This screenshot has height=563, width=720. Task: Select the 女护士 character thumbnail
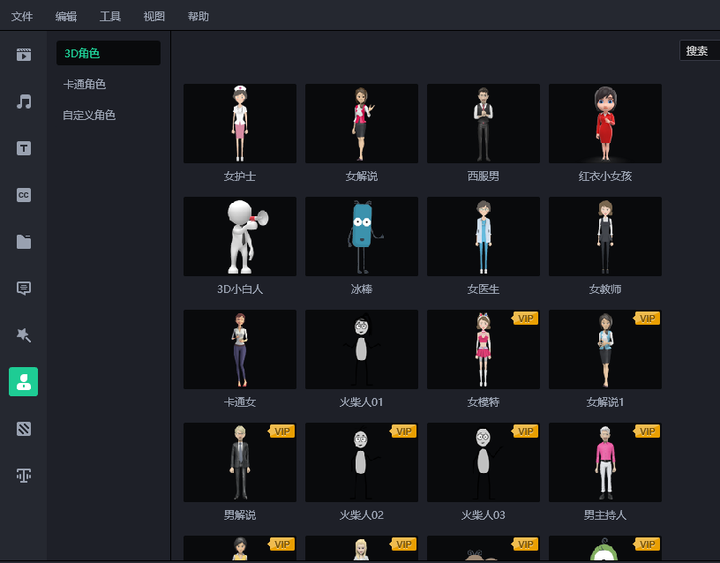(x=240, y=124)
